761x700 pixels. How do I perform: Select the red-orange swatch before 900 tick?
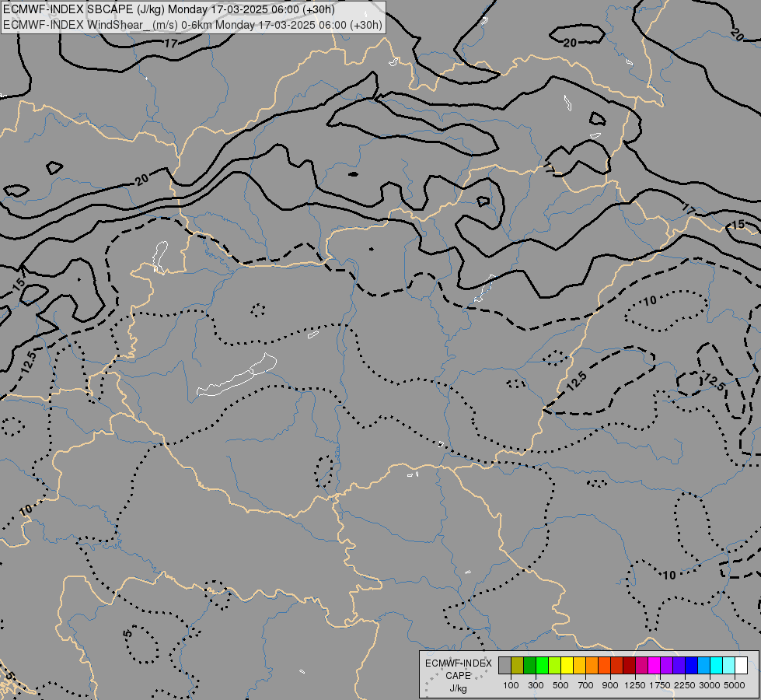[605, 666]
